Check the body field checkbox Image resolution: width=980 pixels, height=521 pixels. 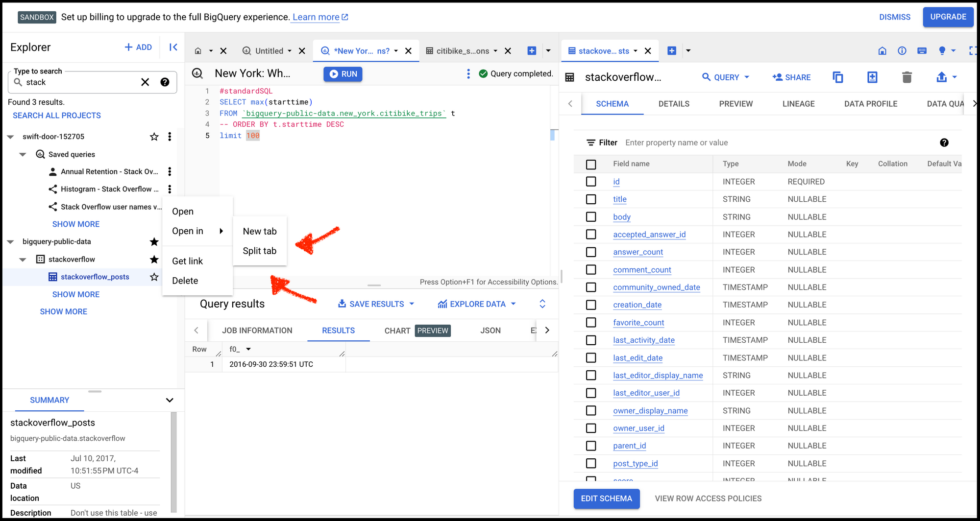pyautogui.click(x=591, y=217)
